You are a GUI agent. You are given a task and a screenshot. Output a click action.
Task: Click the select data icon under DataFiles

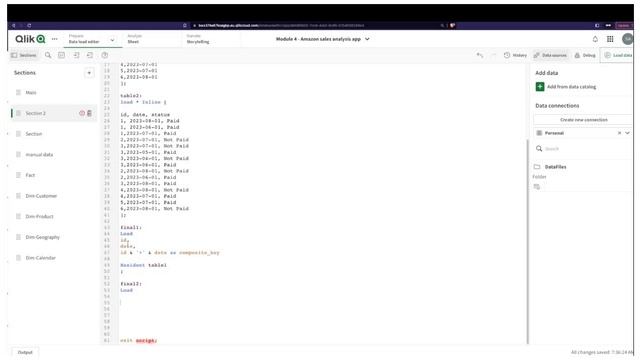point(537,187)
